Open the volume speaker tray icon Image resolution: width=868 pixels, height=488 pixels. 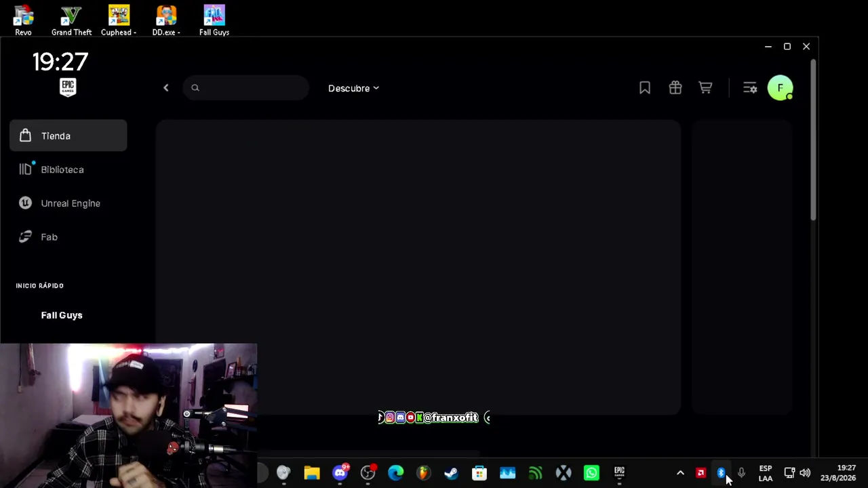coord(805,473)
